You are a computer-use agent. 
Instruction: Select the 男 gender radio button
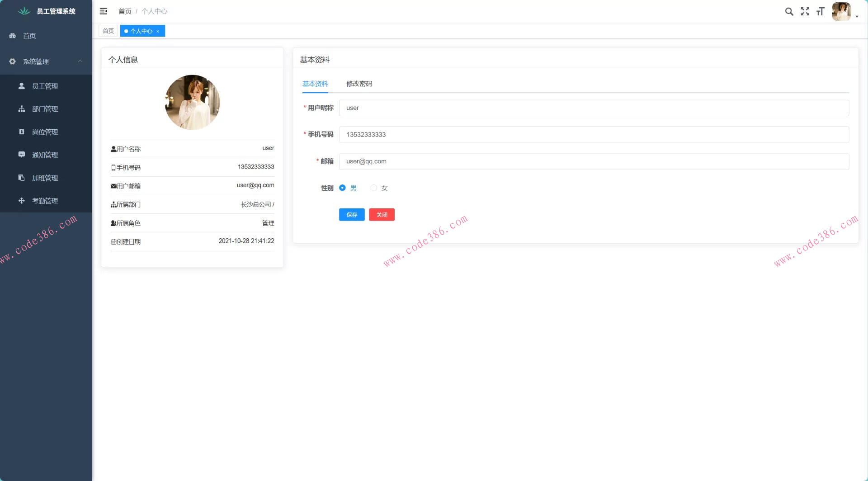342,188
